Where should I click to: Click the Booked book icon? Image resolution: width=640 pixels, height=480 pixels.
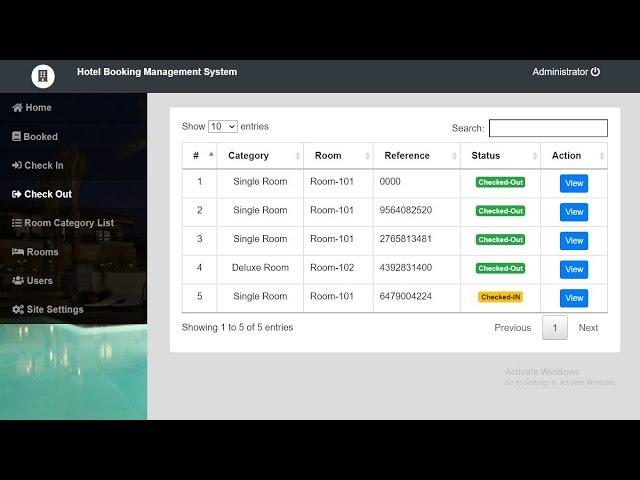pos(16,136)
